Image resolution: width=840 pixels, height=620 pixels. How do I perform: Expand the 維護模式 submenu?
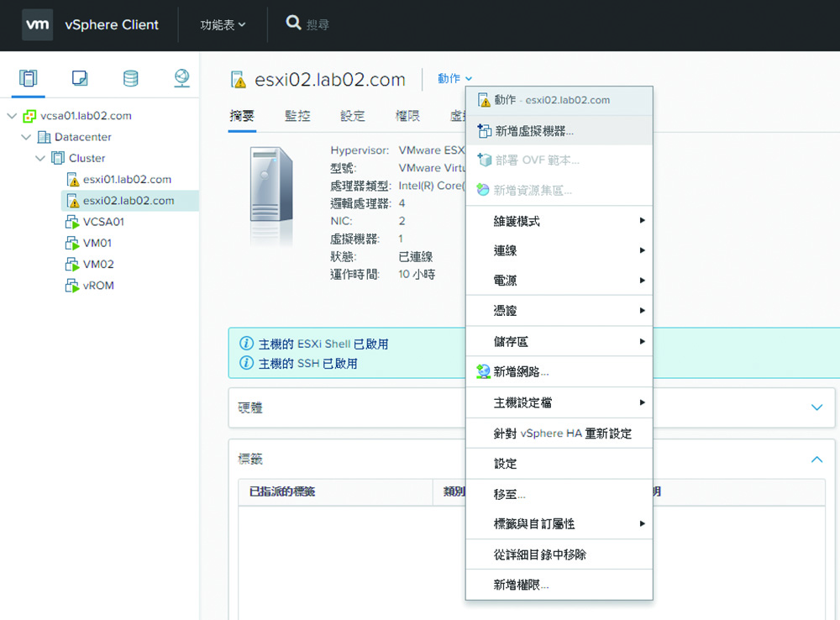pyautogui.click(x=559, y=221)
